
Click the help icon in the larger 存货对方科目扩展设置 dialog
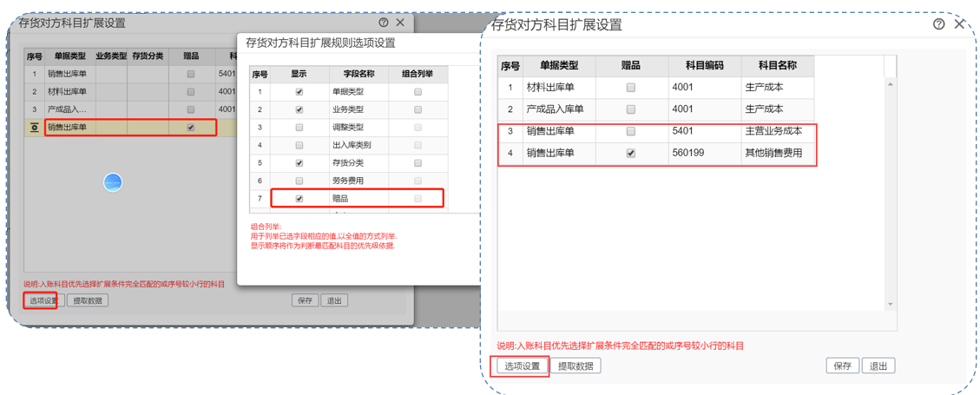click(x=938, y=24)
